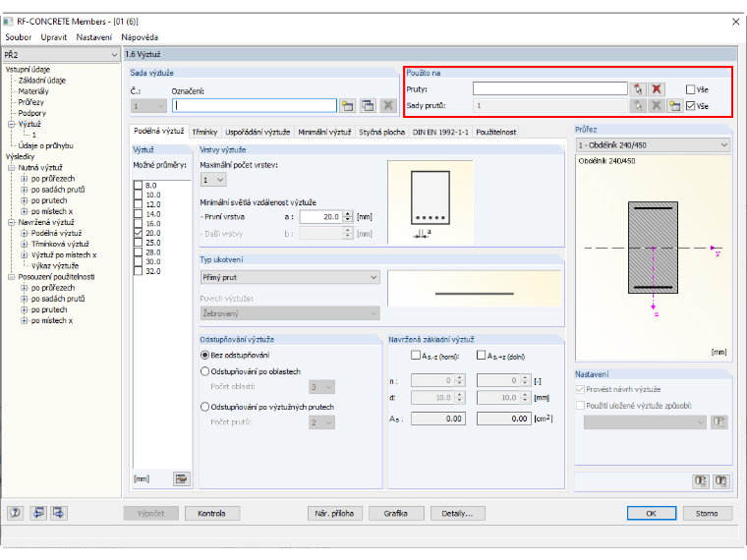Clear the Pruty members list
The image size is (747, 560).
coord(657,89)
